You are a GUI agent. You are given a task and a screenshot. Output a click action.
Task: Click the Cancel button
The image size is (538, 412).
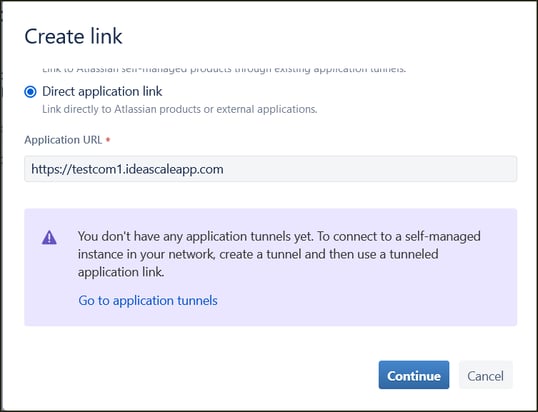coord(486,375)
